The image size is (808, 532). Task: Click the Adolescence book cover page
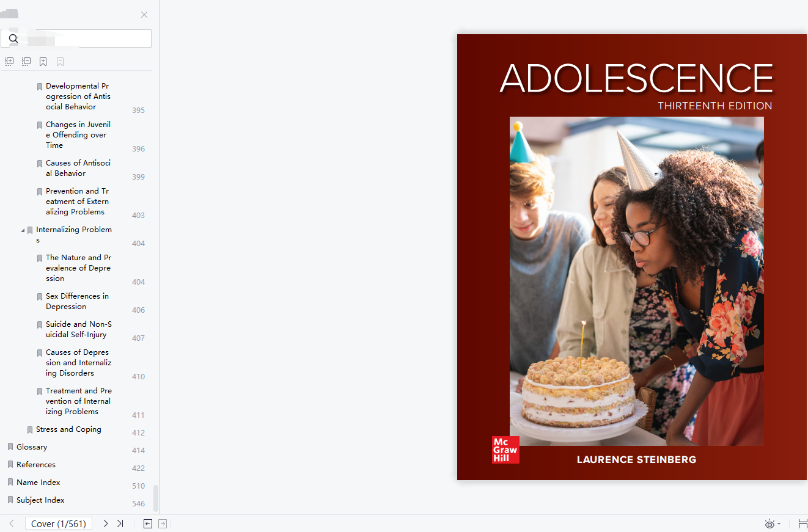tap(632, 257)
